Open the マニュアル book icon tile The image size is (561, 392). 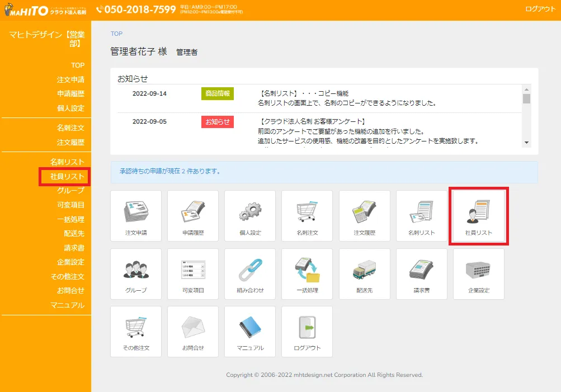click(250, 331)
